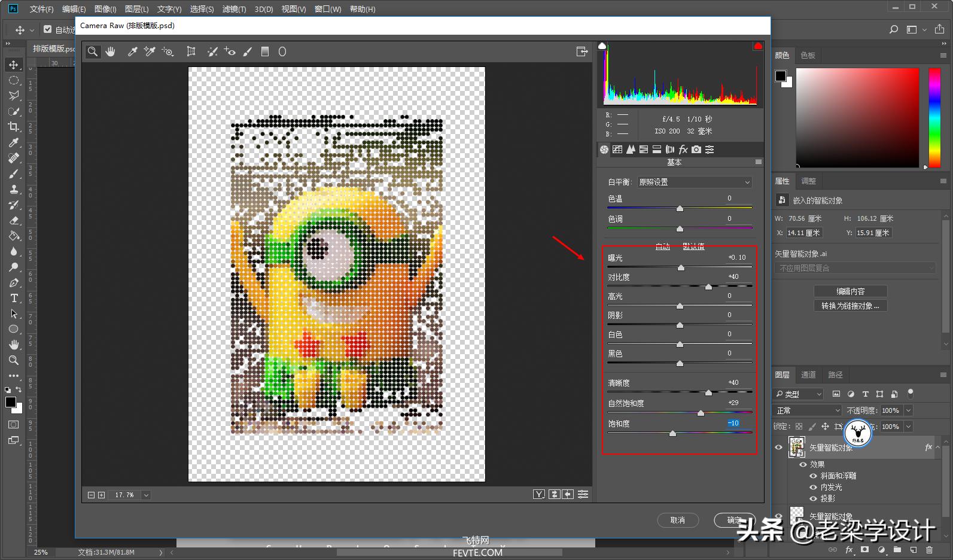Switch to the 路径 paths tab
Screen dimensions: 953x560
coord(836,375)
